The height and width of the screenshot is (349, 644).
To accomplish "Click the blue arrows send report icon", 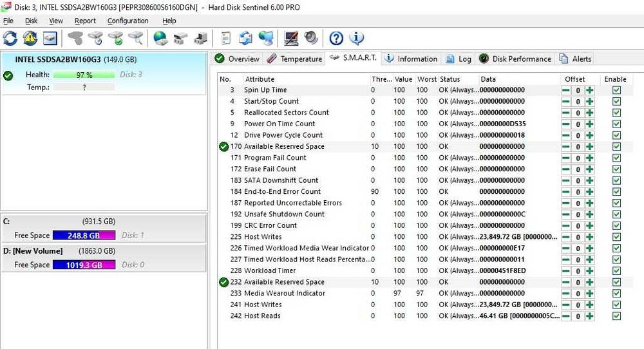I will tap(245, 38).
